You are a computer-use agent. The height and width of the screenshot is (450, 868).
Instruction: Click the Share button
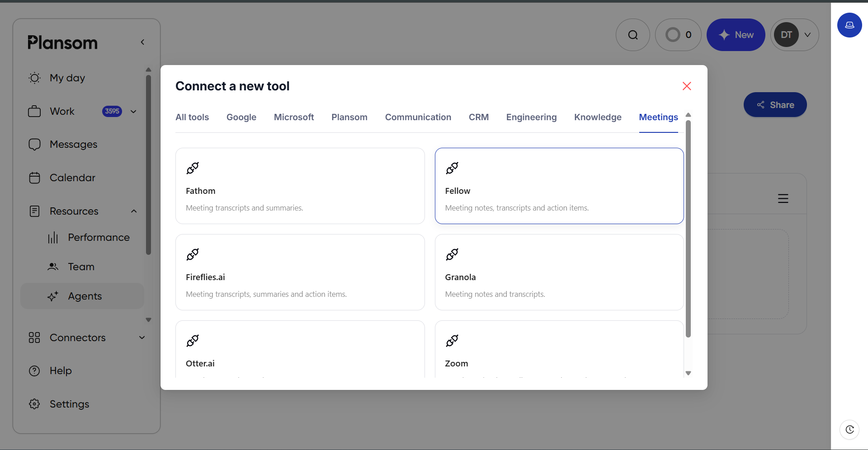pyautogui.click(x=775, y=105)
